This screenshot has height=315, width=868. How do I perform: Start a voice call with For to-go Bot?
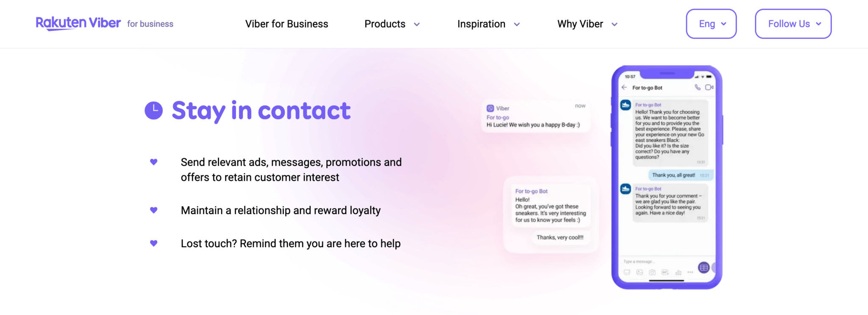pyautogui.click(x=698, y=87)
